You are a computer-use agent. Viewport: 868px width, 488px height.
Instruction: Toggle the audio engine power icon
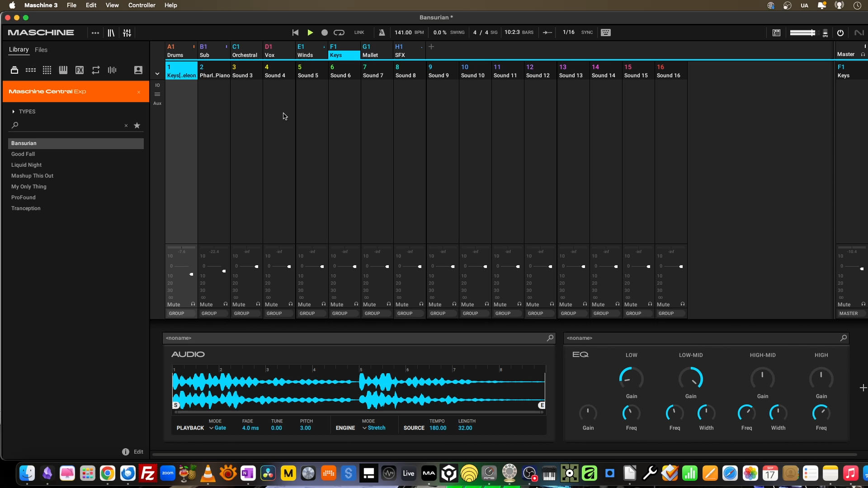pos(840,33)
